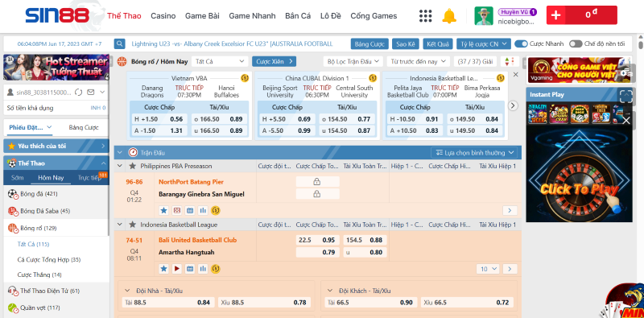The image size is (644, 318).
Task: Click Hot Streamer Tường Thuật banner
Action: pyautogui.click(x=56, y=68)
